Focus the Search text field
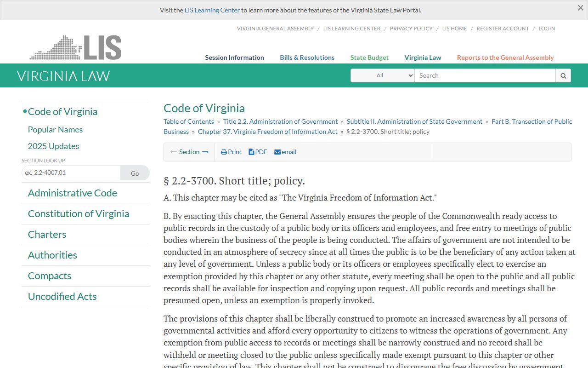This screenshot has width=588, height=368. point(485,75)
